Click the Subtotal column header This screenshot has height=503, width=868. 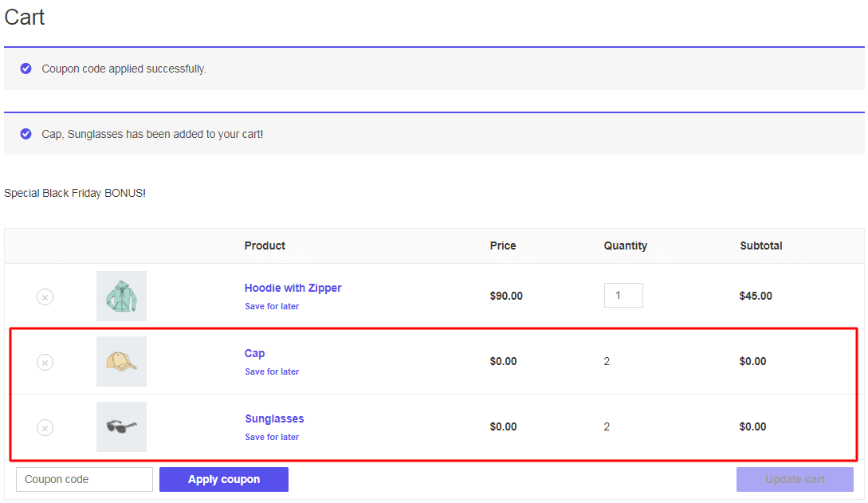tap(761, 246)
